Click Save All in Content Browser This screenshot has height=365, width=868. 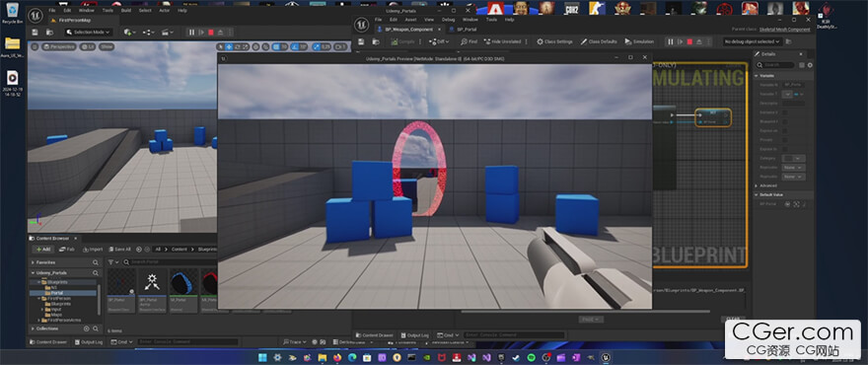[x=119, y=250]
